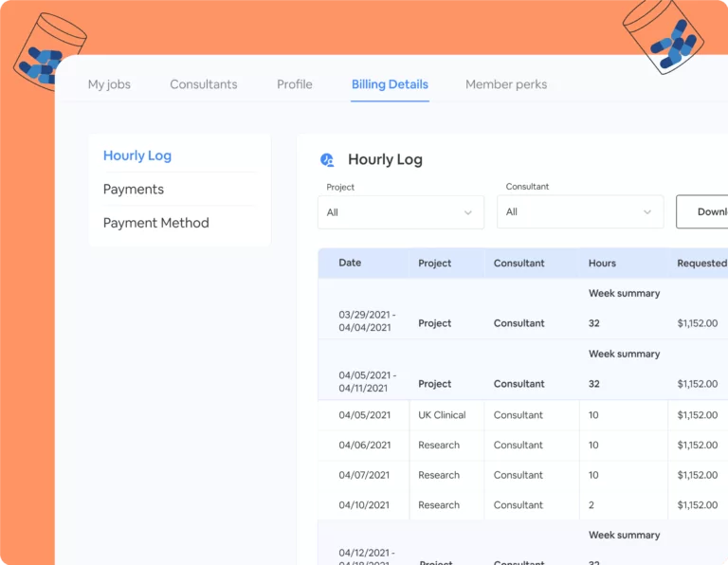The width and height of the screenshot is (728, 565).
Task: Click Research in the 04/10/2021 row
Action: coord(439,505)
